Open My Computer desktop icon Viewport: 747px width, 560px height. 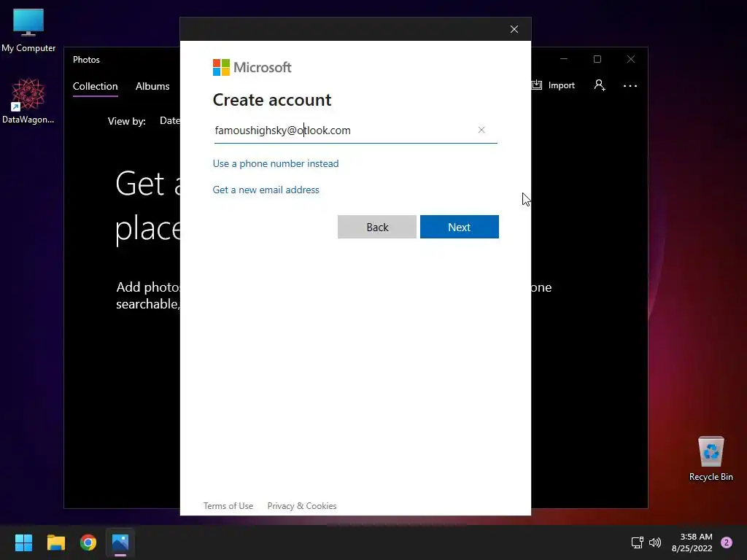click(28, 31)
